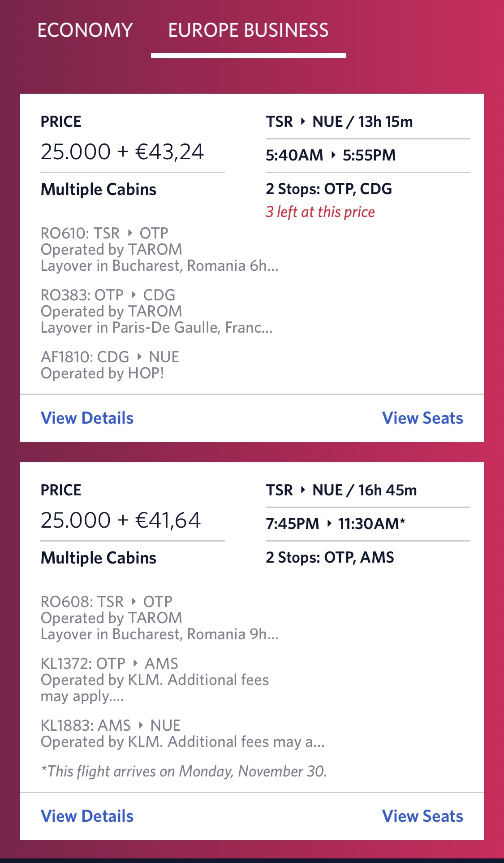
Task: Select the KL1883 AMS to NUE segment
Action: tap(110, 725)
